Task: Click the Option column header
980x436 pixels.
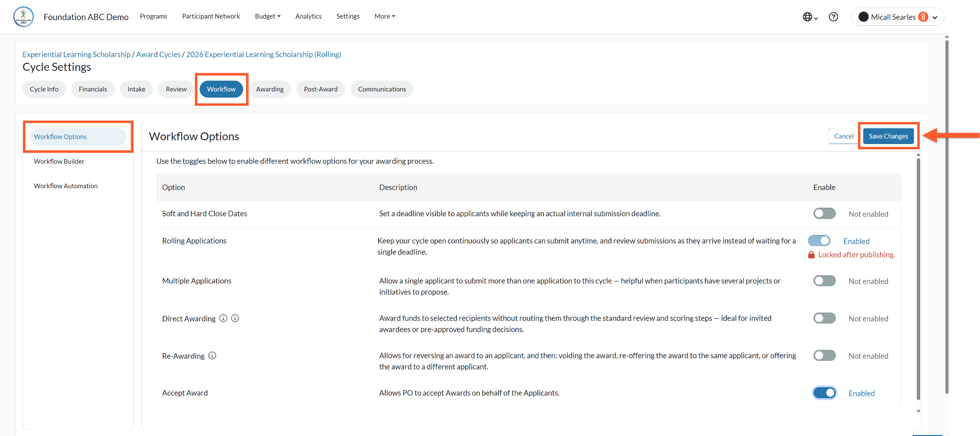Action: coord(173,187)
